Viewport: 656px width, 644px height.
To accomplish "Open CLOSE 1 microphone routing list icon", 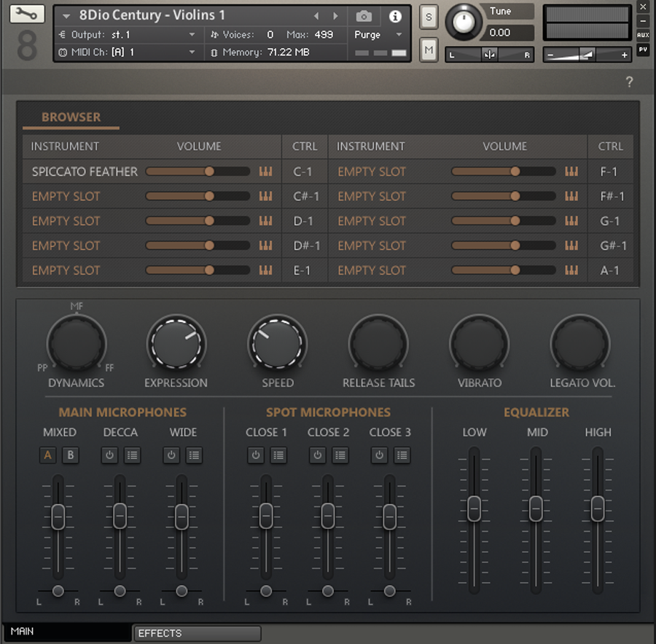I will (278, 455).
